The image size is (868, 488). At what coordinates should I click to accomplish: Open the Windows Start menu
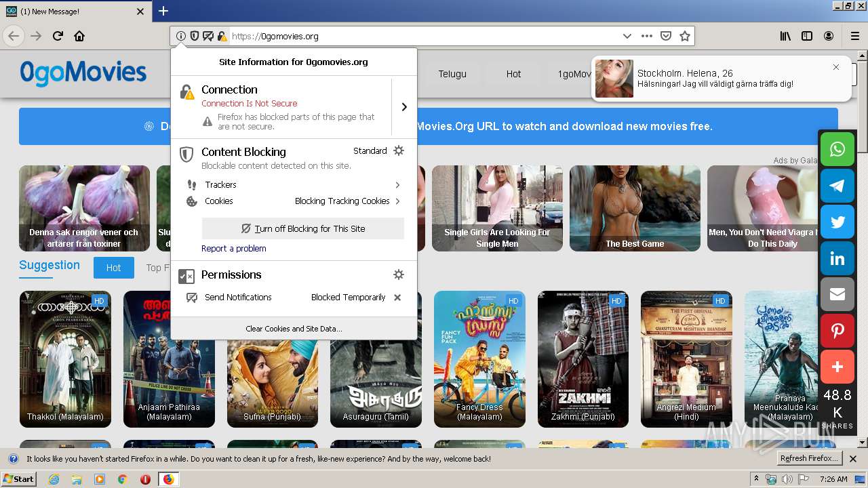point(19,479)
